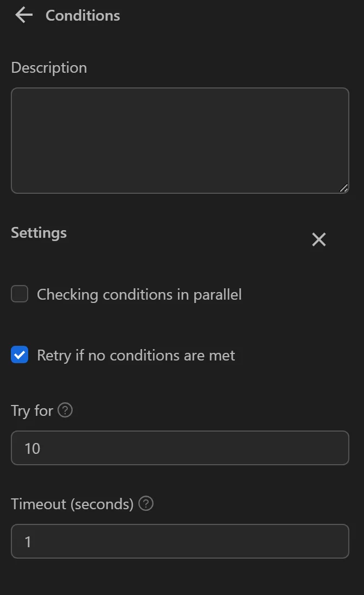Dismiss the Settings section with the X icon

[x=318, y=239]
